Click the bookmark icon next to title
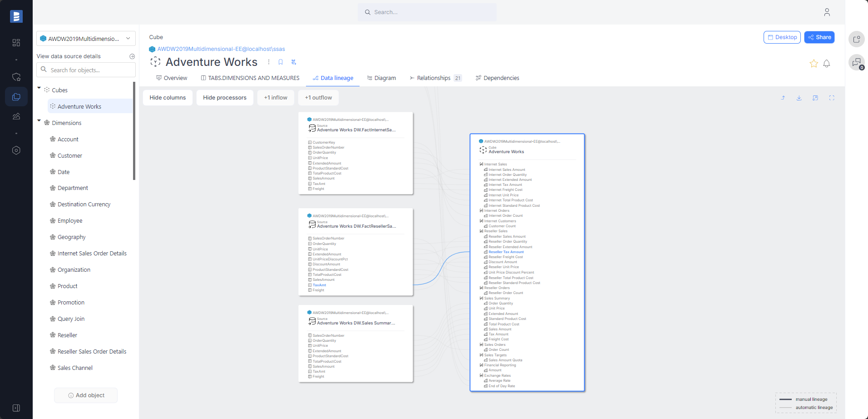 click(x=281, y=62)
